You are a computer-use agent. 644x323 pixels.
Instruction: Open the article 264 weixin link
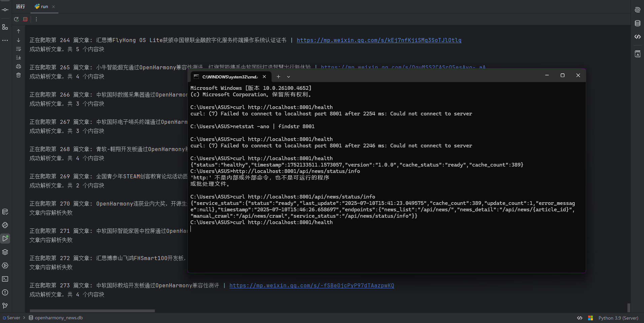(379, 40)
